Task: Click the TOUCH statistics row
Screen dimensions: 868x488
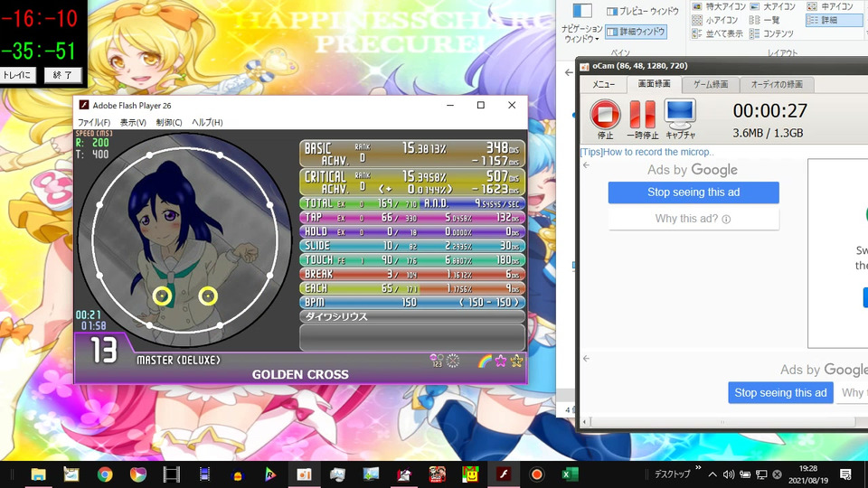Action: tap(412, 259)
